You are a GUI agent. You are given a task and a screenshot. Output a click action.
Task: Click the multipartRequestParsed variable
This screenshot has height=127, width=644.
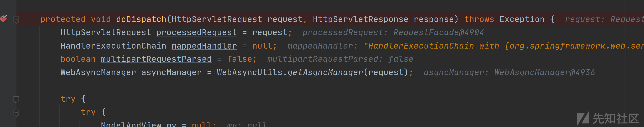click(156, 59)
